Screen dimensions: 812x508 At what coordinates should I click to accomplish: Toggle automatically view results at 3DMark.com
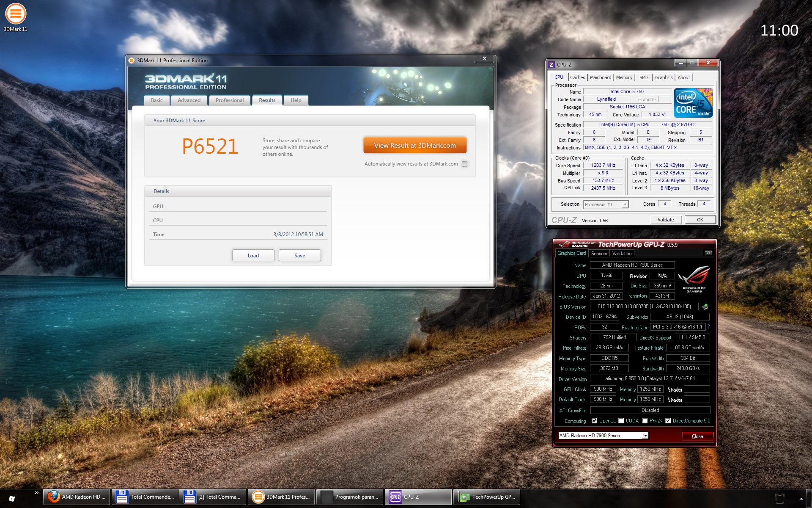(465, 164)
